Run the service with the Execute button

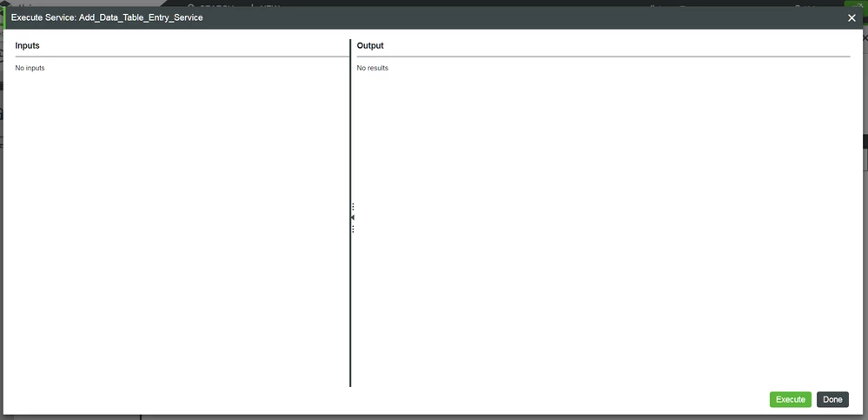pyautogui.click(x=790, y=399)
